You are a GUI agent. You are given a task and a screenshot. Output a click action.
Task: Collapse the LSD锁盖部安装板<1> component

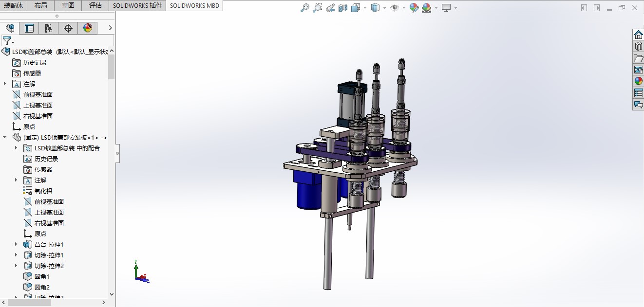pyautogui.click(x=5, y=137)
